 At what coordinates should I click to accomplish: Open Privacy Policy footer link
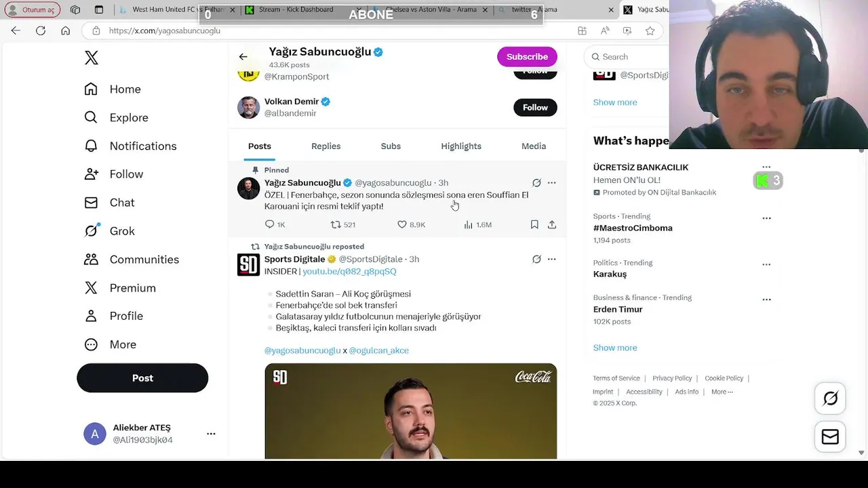click(672, 378)
